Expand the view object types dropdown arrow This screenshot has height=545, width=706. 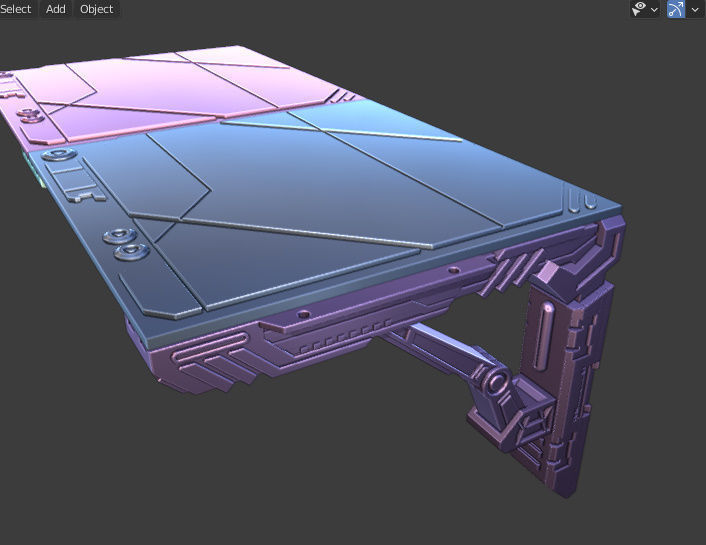point(654,9)
